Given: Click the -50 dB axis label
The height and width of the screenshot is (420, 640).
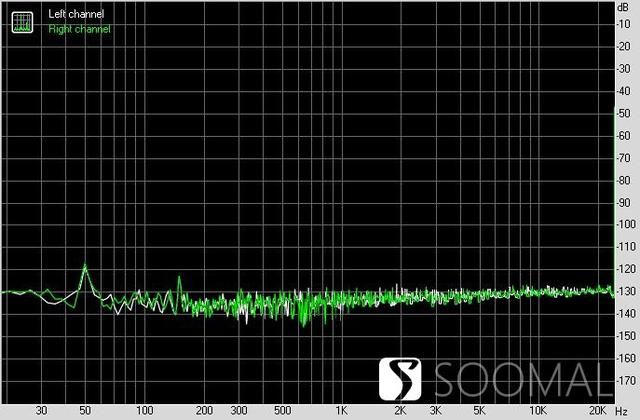Looking at the screenshot, I should coord(623,113).
